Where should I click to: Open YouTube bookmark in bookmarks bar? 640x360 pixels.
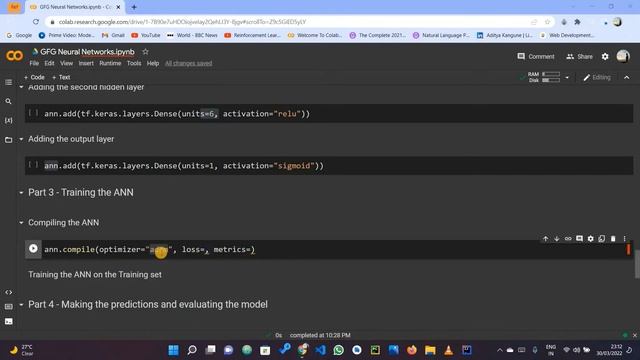(x=146, y=35)
